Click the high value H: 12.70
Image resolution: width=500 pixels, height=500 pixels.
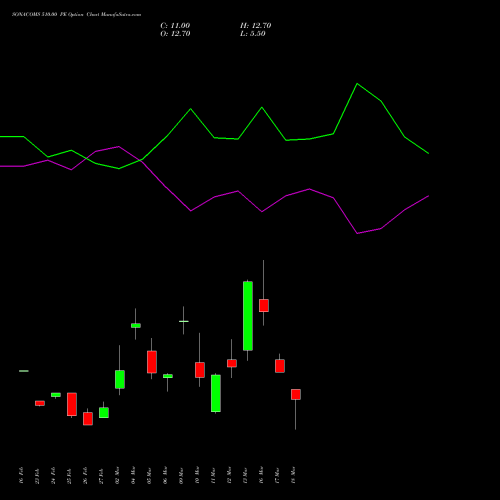point(256,26)
